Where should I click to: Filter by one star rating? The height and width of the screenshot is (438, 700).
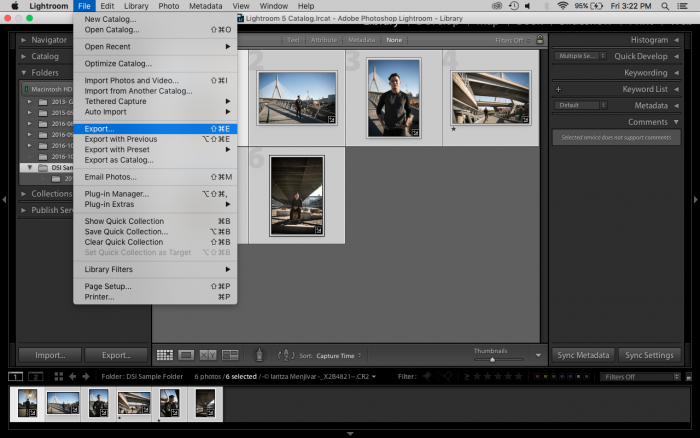click(x=477, y=376)
